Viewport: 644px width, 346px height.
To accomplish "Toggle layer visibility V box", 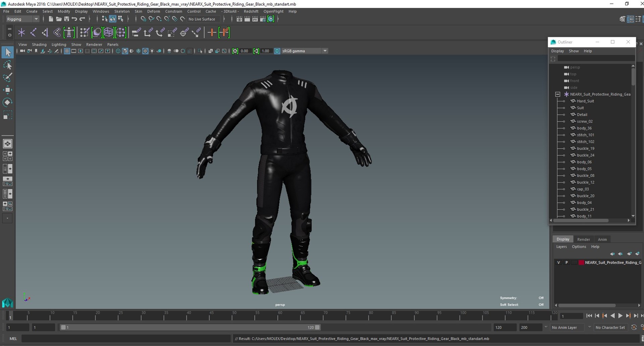I will click(558, 263).
